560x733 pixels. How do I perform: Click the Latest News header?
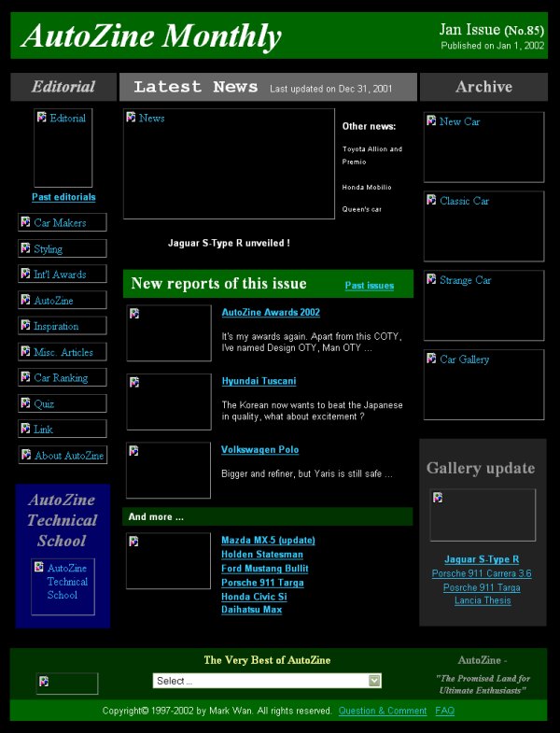click(x=268, y=87)
